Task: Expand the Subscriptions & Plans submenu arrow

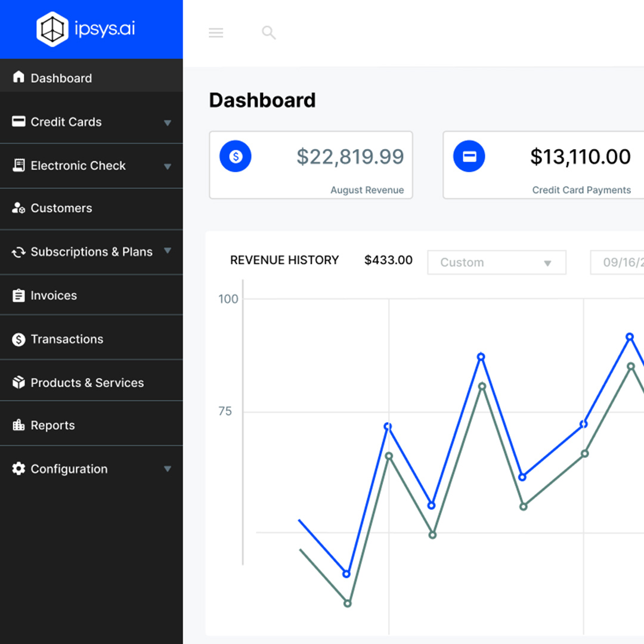Action: pyautogui.click(x=168, y=250)
